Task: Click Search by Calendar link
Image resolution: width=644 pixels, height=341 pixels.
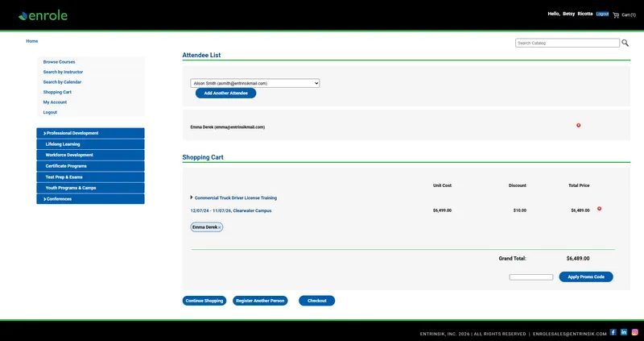Action: (x=63, y=82)
